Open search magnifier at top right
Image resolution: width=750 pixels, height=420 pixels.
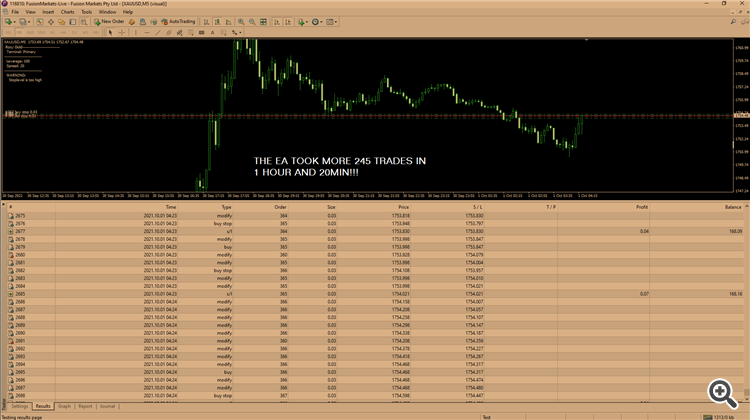coord(733,22)
